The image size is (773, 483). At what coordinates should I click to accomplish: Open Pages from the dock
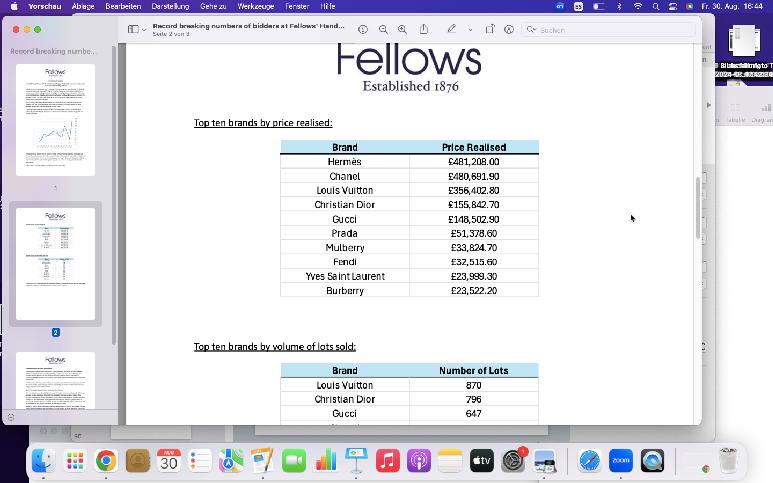click(x=262, y=461)
